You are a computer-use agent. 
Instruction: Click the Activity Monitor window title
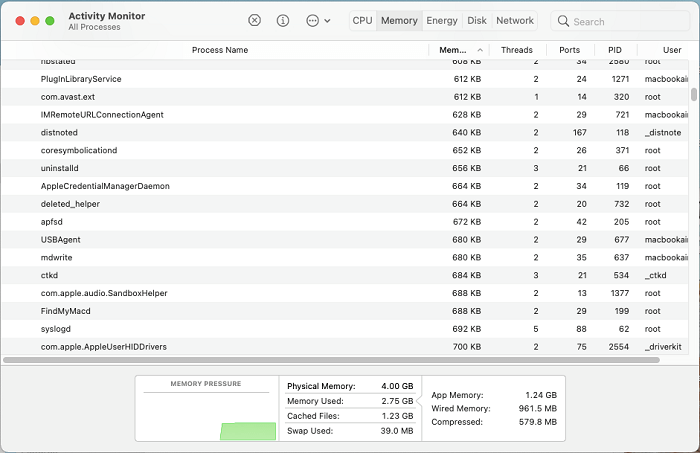pyautogui.click(x=107, y=16)
